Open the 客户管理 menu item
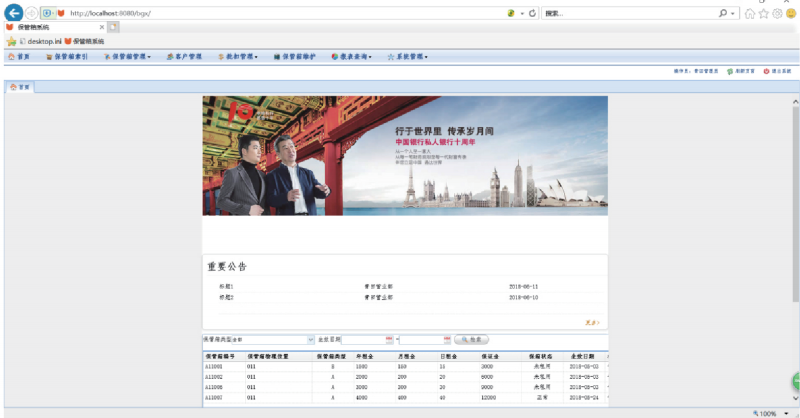This screenshot has width=800, height=418. click(x=184, y=57)
